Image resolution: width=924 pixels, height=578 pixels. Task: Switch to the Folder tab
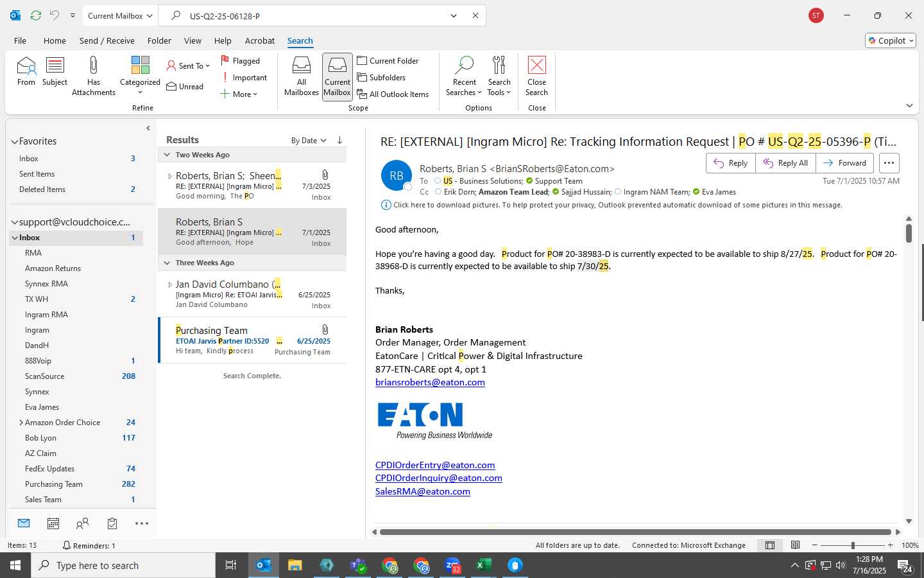pyautogui.click(x=159, y=40)
